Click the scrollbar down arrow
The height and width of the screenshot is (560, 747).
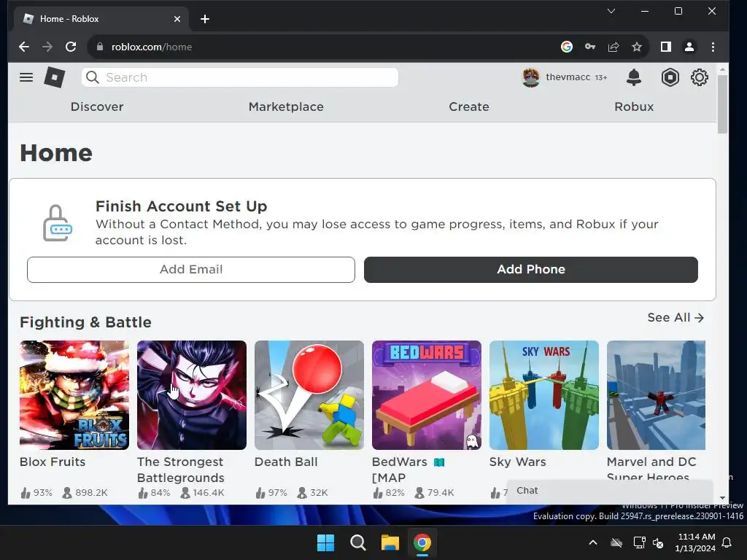pyautogui.click(x=722, y=498)
